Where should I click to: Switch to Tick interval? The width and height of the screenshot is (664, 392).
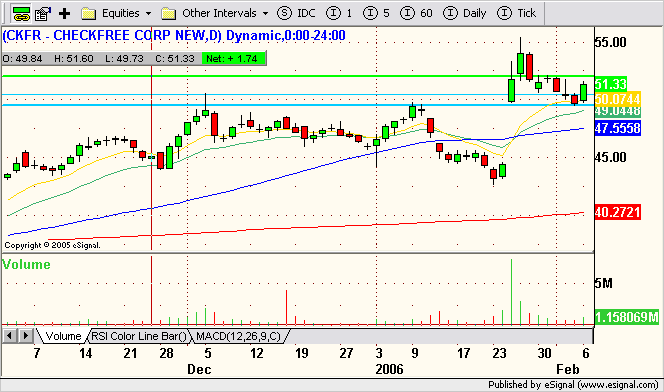click(517, 14)
